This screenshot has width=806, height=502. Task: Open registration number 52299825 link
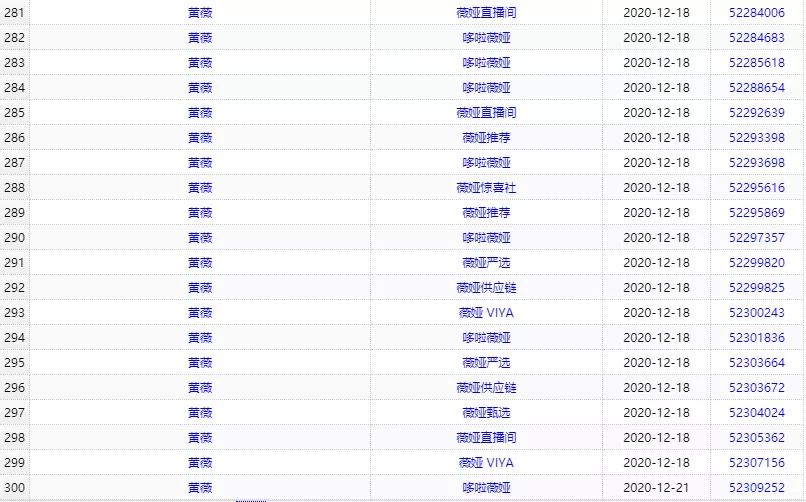[x=757, y=288]
